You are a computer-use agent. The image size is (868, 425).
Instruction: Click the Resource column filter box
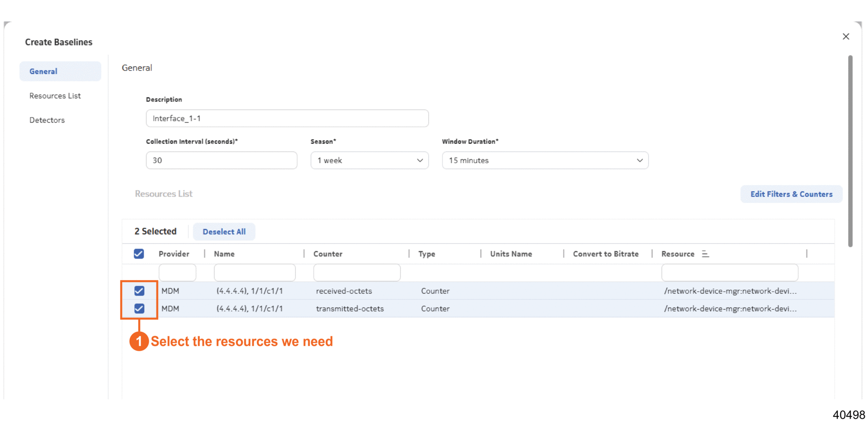729,273
